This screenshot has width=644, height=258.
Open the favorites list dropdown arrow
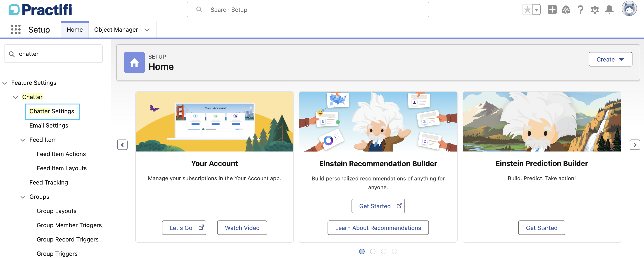pyautogui.click(x=537, y=10)
